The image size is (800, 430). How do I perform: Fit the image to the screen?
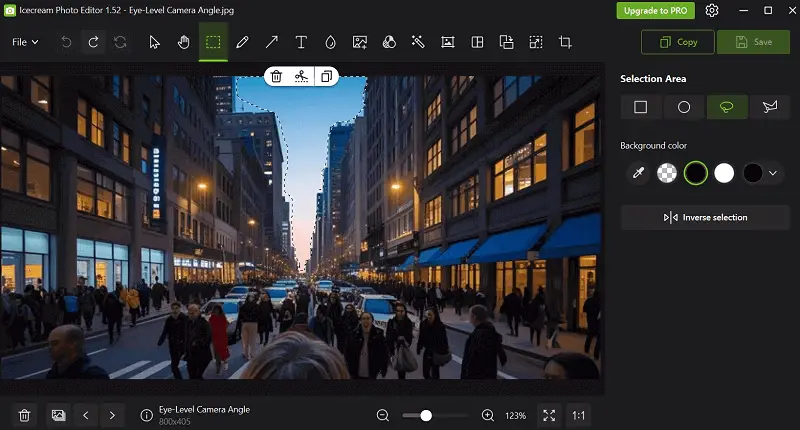(549, 415)
